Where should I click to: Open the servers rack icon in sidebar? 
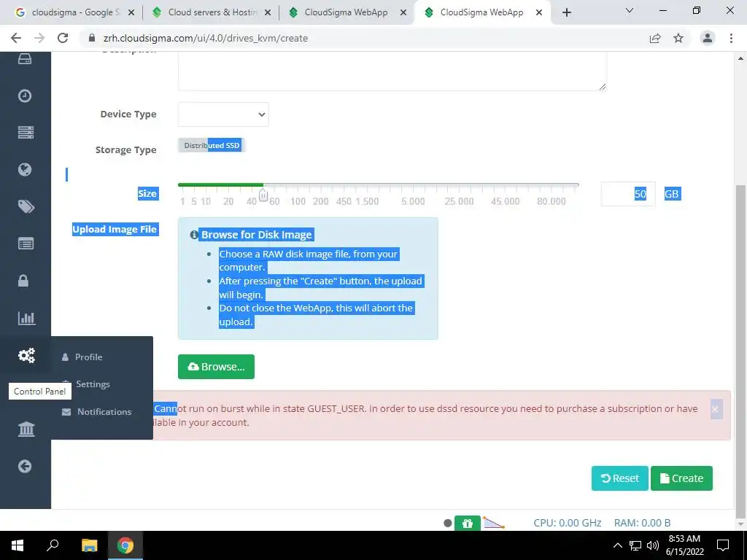tap(26, 133)
